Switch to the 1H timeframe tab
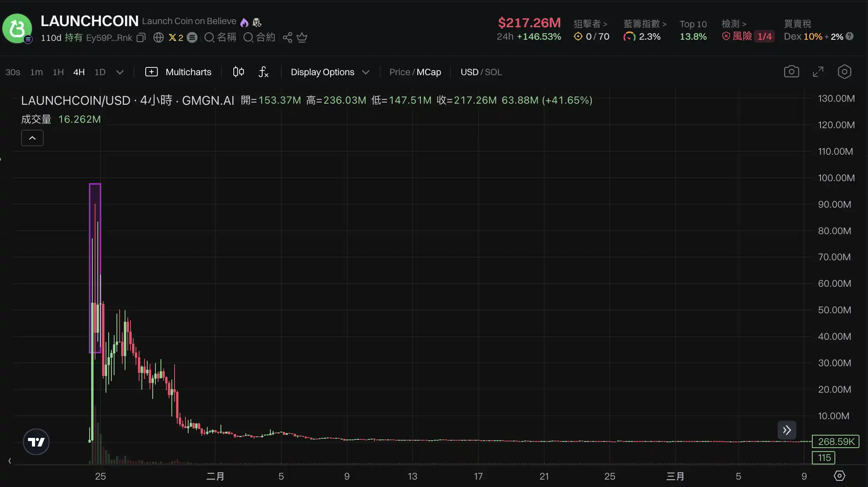Image resolution: width=868 pixels, height=487 pixels. [x=58, y=72]
